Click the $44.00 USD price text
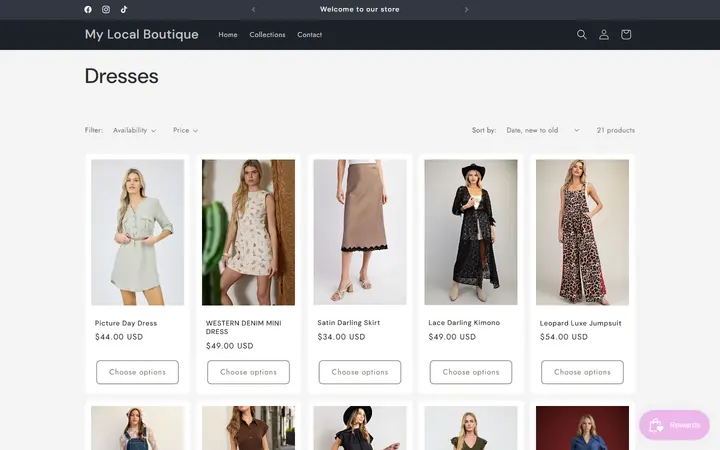The image size is (720, 450). point(119,337)
